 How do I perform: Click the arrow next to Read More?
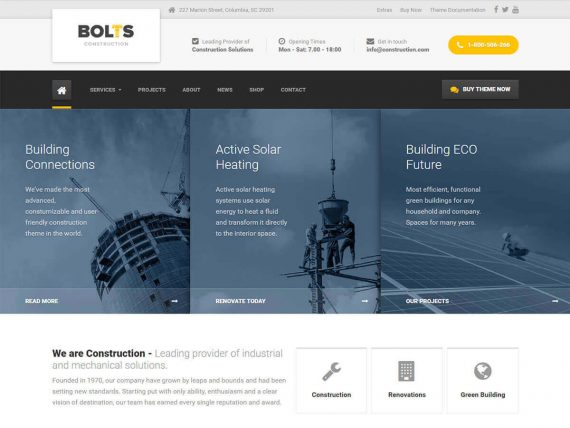point(174,301)
